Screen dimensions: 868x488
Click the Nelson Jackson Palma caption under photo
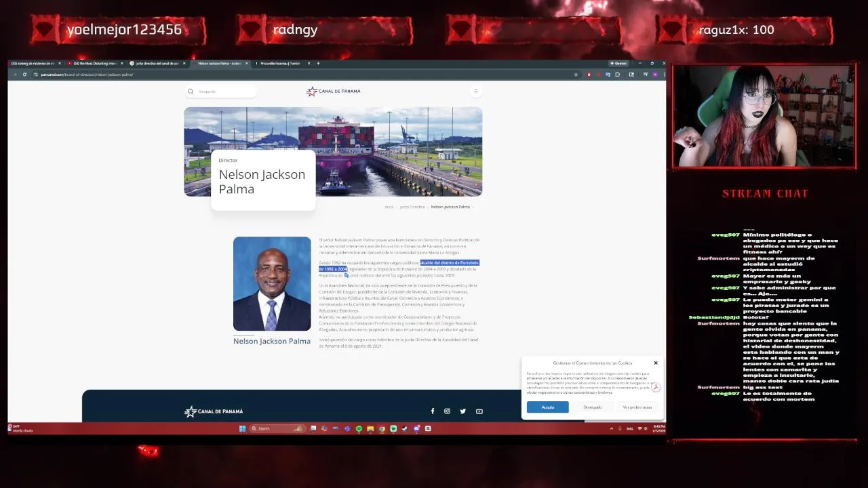[x=272, y=341]
